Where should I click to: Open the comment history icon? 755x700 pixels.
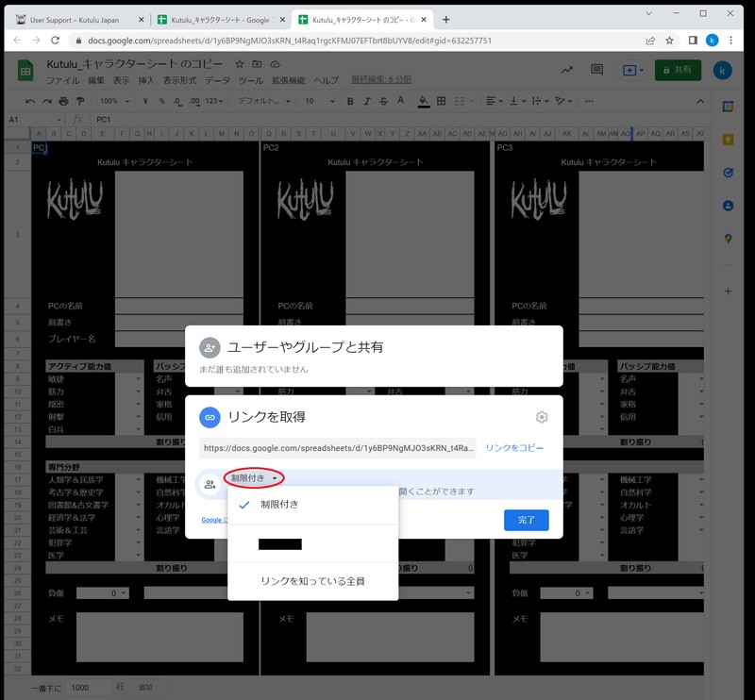pos(596,71)
